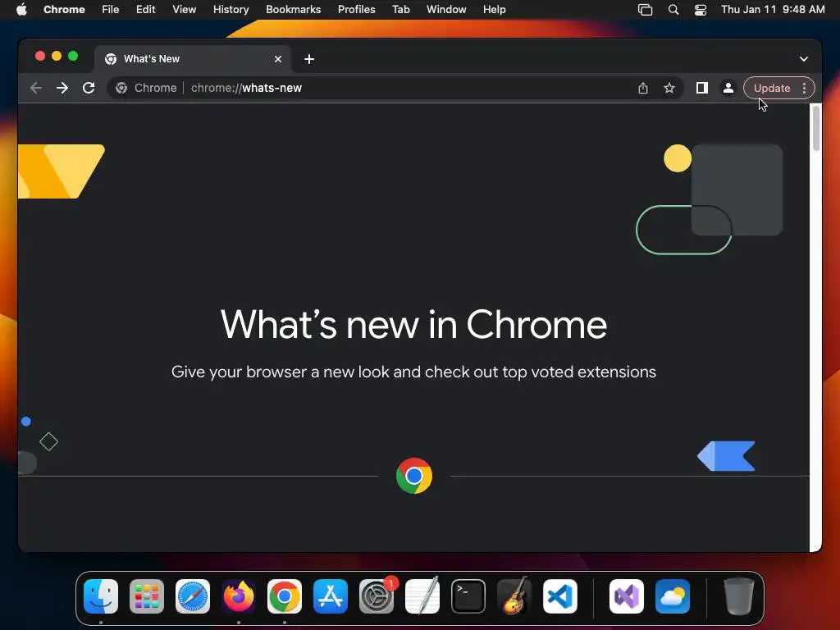Open the Tab menu
This screenshot has width=840, height=630.
click(400, 10)
